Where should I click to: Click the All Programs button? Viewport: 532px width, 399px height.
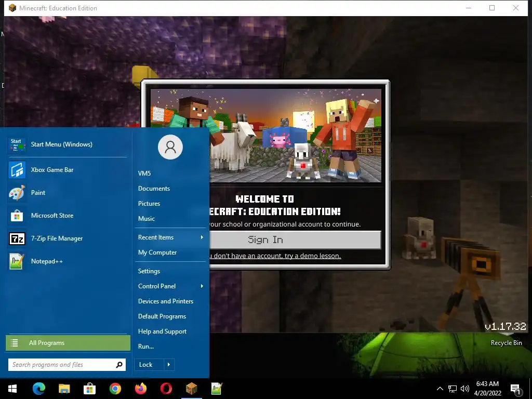(68, 343)
